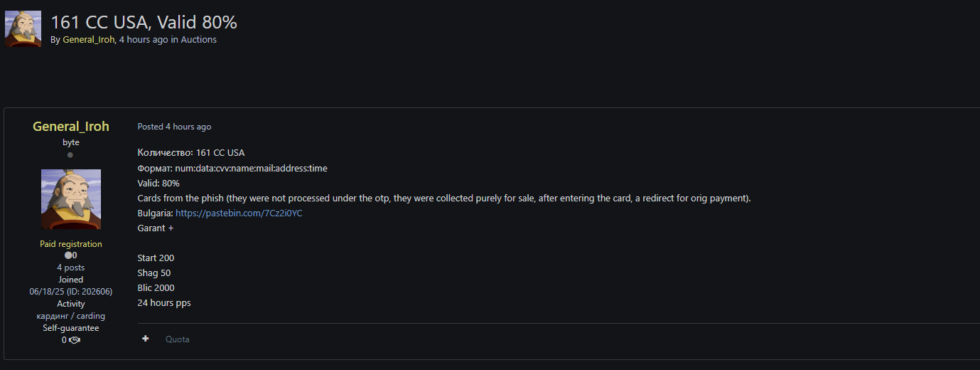Click the pastebin.com hyperlink in the post
Viewport: 980px width, 370px height.
pyautogui.click(x=239, y=213)
